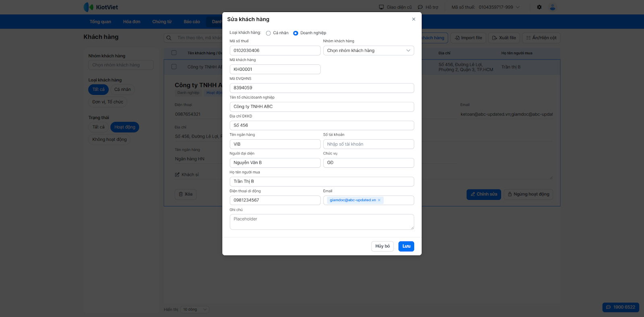The height and width of the screenshot is (317, 644).
Task: Click the Chỉnh sửa button
Action: coord(484,194)
